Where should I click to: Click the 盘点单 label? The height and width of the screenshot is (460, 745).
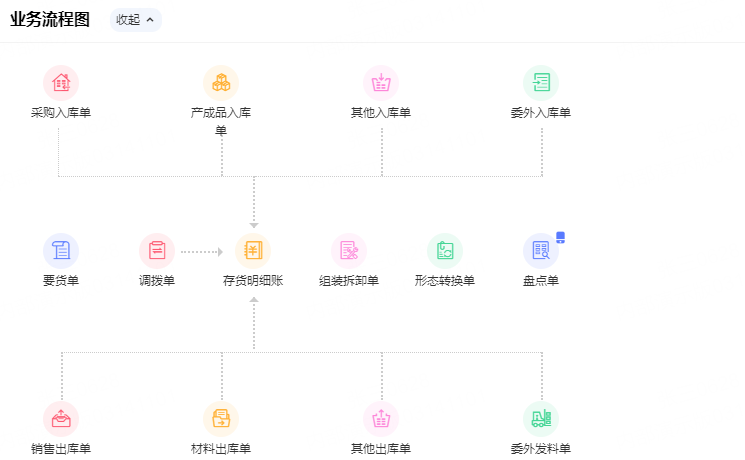(541, 281)
